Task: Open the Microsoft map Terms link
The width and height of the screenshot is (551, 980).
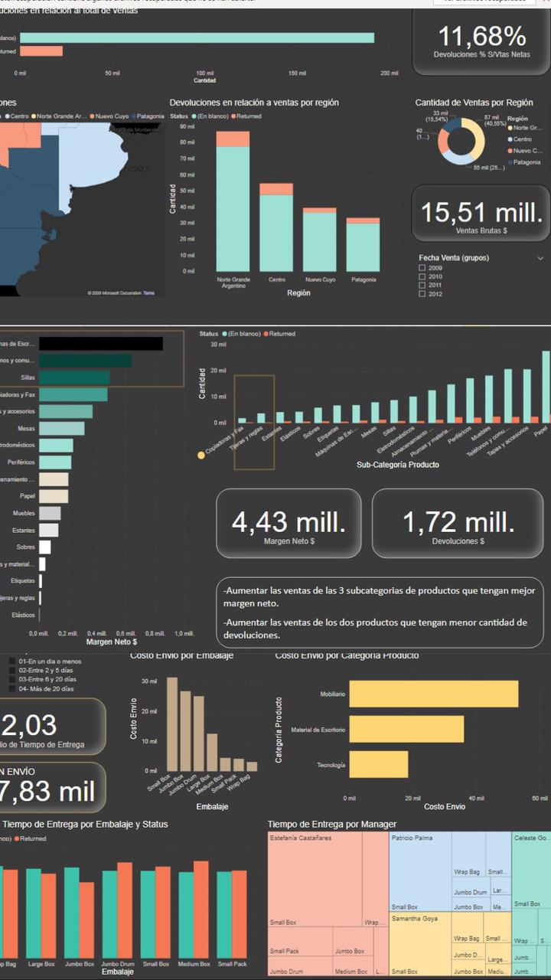Action: [148, 292]
